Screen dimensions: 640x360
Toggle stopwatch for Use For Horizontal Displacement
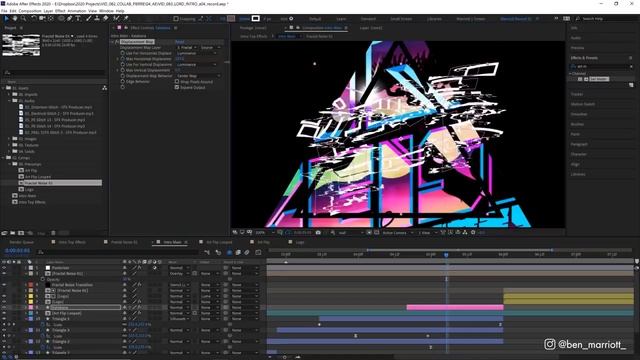(x=122, y=53)
